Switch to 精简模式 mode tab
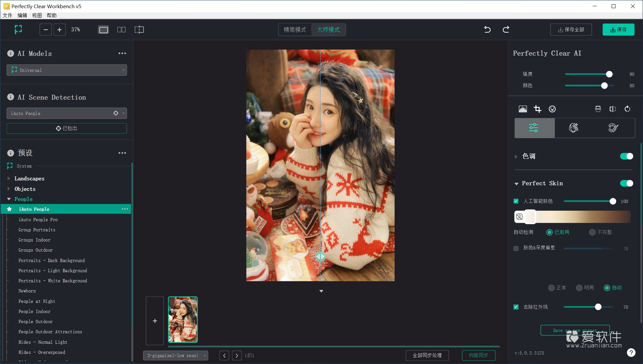Image resolution: width=643 pixels, height=364 pixels. (x=295, y=29)
